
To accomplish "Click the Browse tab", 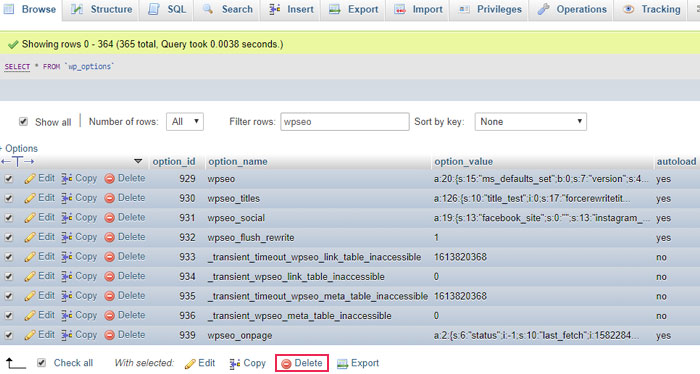I will pos(29,9).
